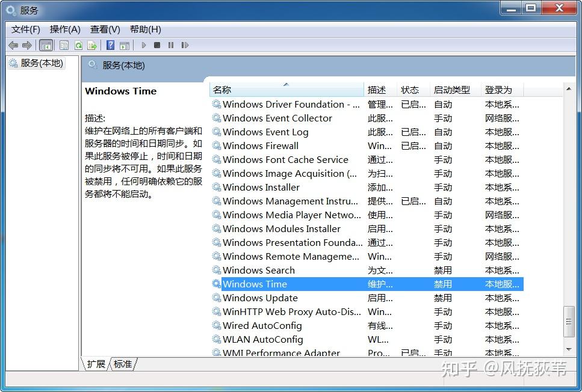Select WinHTTP Web Proxy Auto-Dis... service
The width and height of the screenshot is (582, 392).
[x=292, y=312]
